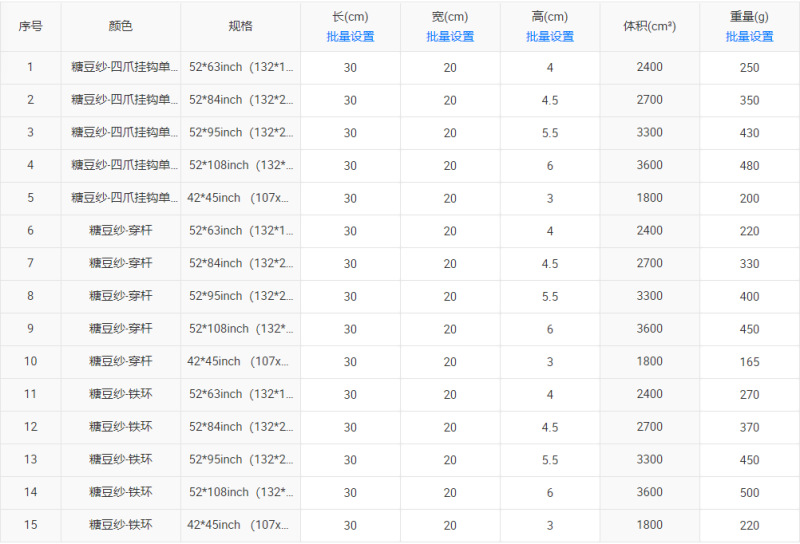800x544 pixels.
Task: Click volume value 1800 in row 15
Action: pos(649,524)
